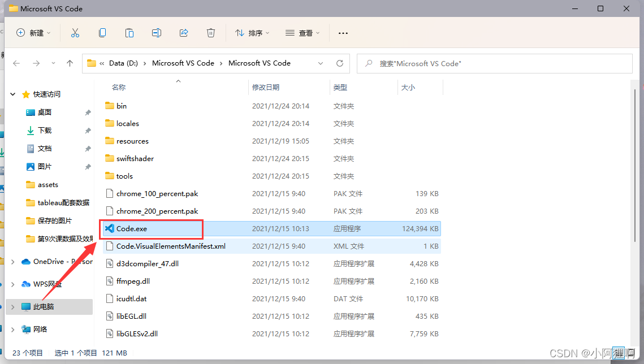644x364 pixels.
Task: Open recent locations dropdown chevron
Action: 53,63
